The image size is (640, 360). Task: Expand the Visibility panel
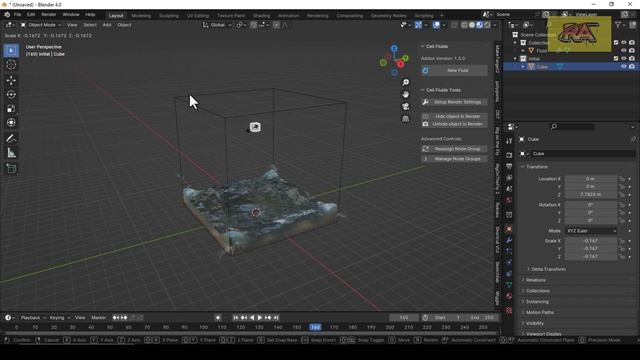pos(534,323)
